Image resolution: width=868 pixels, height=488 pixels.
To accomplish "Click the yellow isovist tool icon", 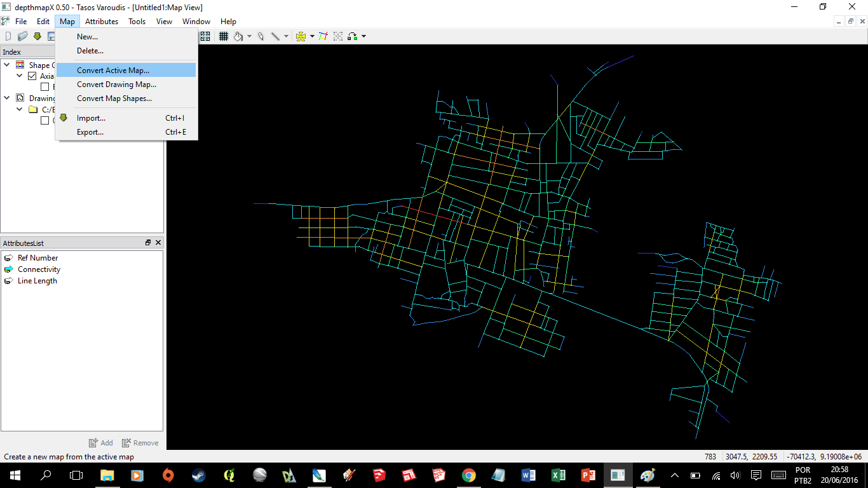I will (x=301, y=36).
